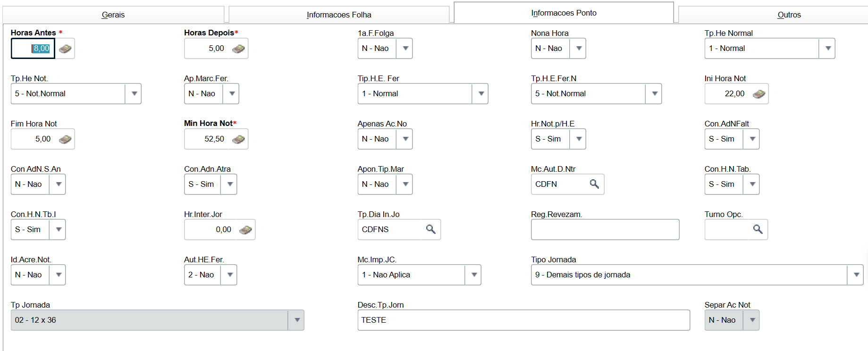868x351 pixels.
Task: Go to the Outros tab
Action: (789, 15)
